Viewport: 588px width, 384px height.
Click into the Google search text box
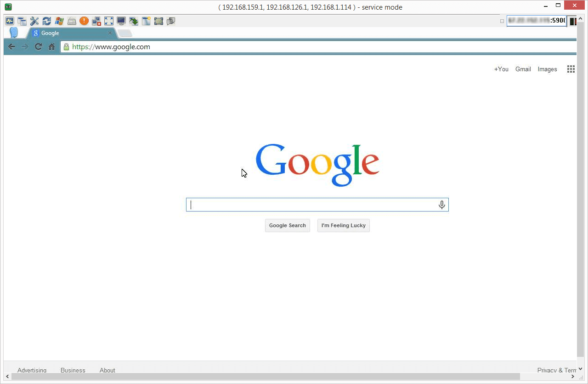point(312,205)
